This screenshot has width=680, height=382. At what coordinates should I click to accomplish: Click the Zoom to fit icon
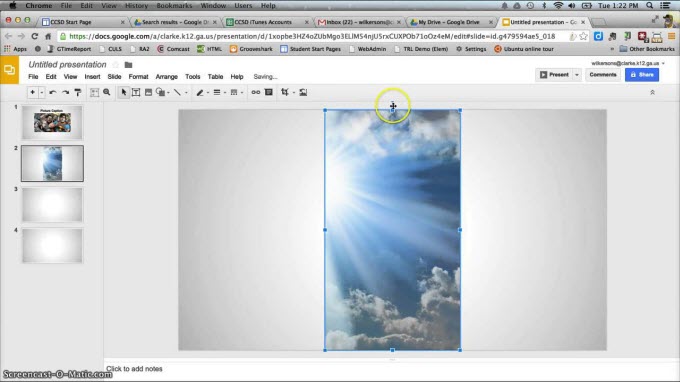pos(94,92)
